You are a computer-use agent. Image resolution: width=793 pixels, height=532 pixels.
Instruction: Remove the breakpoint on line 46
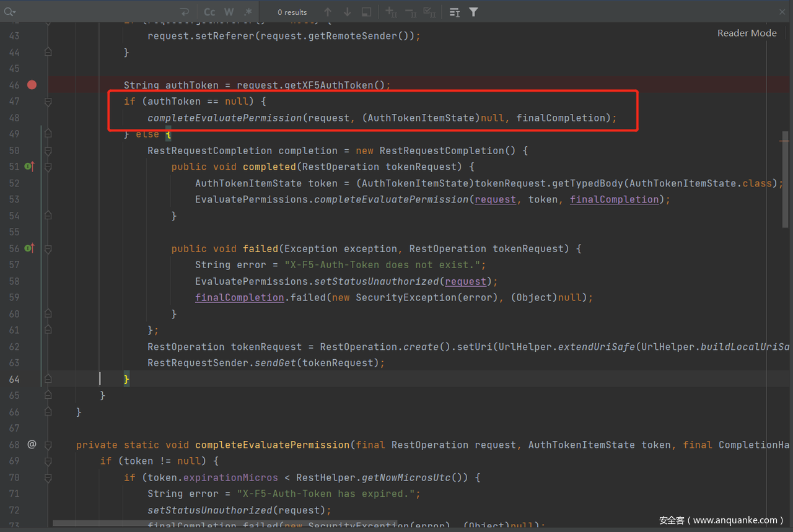click(32, 85)
